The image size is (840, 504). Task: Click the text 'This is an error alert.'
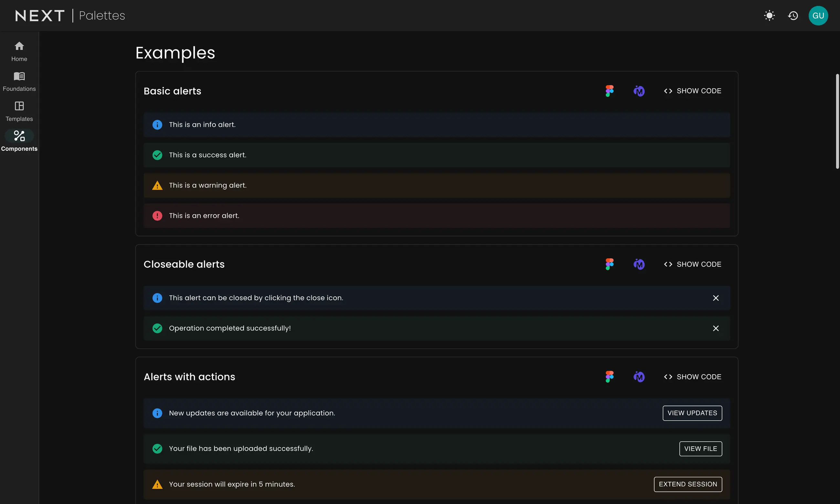click(x=204, y=216)
